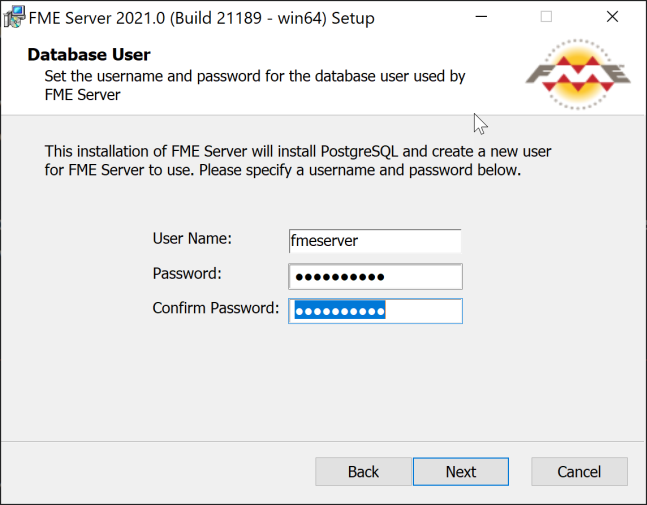This screenshot has height=505, width=647.
Task: Click the window title 'FME Server 2021.0' text
Action: [201, 18]
